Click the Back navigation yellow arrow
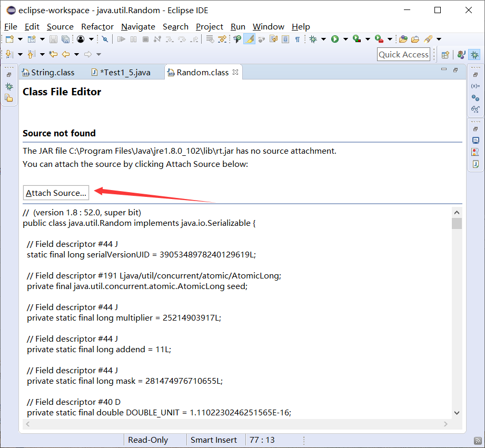The width and height of the screenshot is (485, 448). pyautogui.click(x=66, y=54)
